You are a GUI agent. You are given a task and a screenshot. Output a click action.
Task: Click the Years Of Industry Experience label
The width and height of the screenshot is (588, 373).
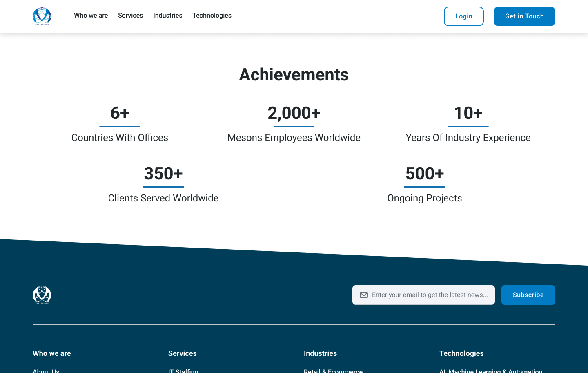click(468, 138)
